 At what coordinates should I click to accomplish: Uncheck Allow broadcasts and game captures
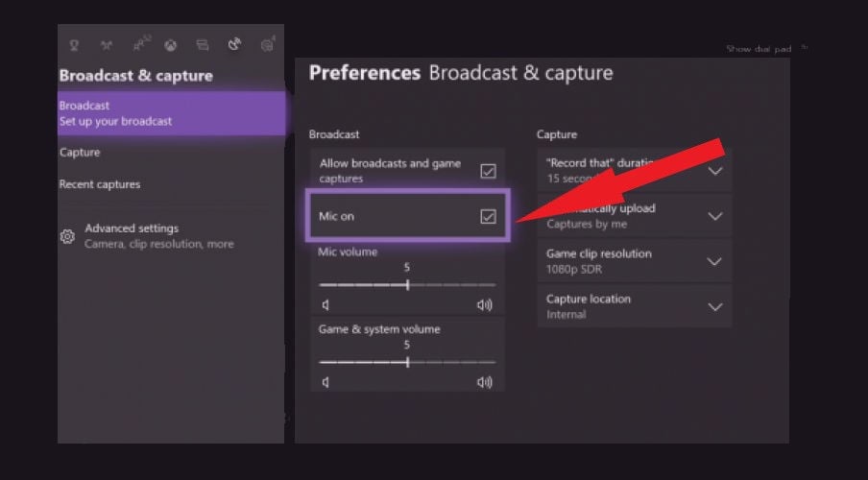pyautogui.click(x=488, y=171)
